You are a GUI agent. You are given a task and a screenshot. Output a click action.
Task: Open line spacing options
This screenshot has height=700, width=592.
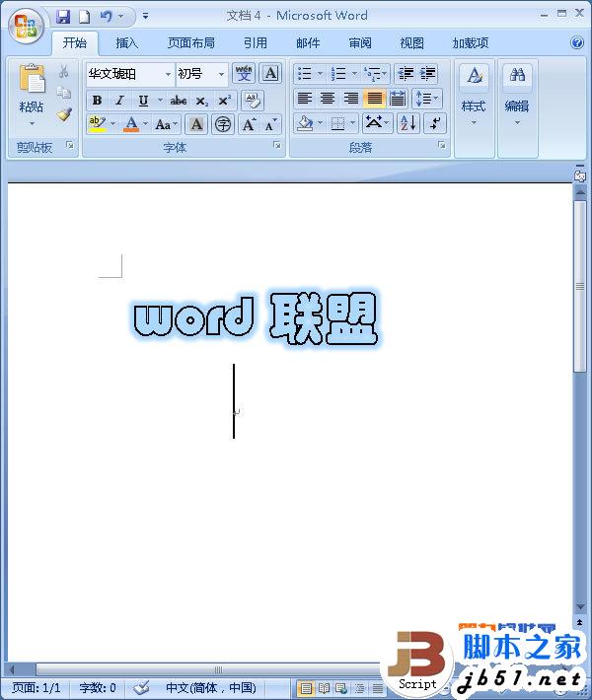426,99
